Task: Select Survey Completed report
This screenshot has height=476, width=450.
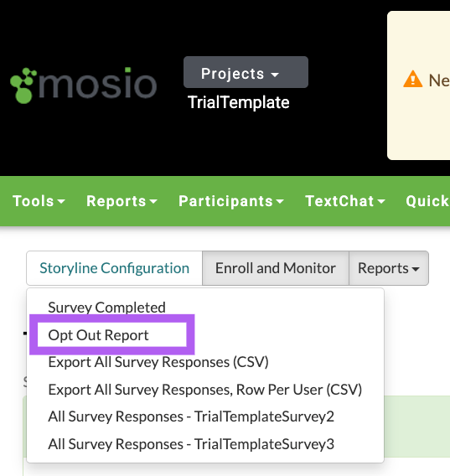Action: (x=107, y=308)
